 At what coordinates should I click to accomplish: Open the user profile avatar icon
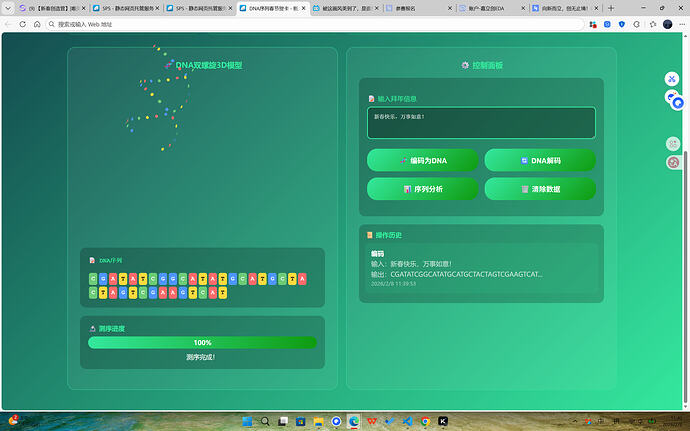pyautogui.click(x=668, y=24)
